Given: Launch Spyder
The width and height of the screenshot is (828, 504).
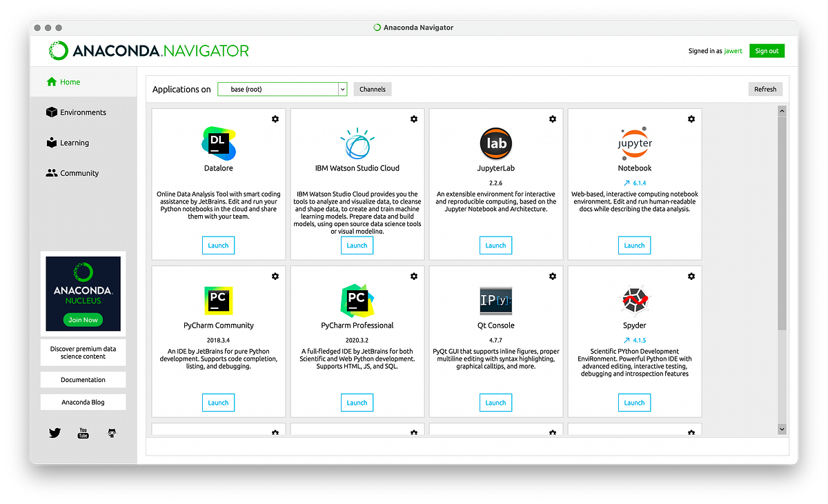Looking at the screenshot, I should [x=634, y=402].
